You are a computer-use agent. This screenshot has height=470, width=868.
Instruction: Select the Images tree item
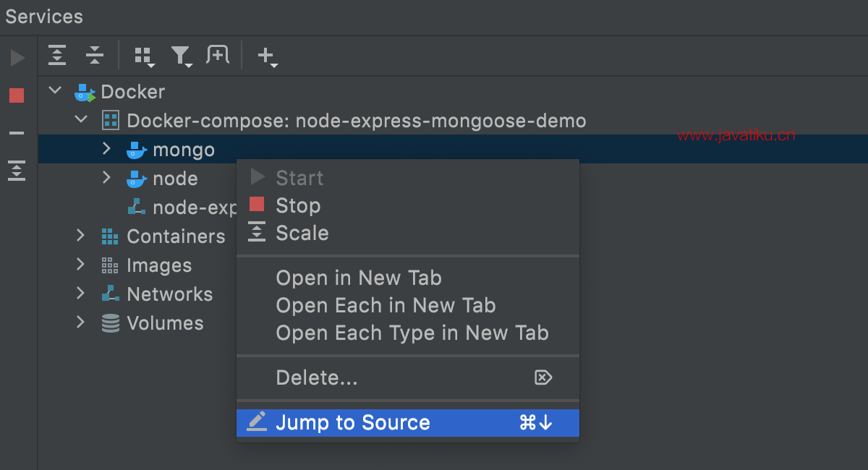coord(158,265)
